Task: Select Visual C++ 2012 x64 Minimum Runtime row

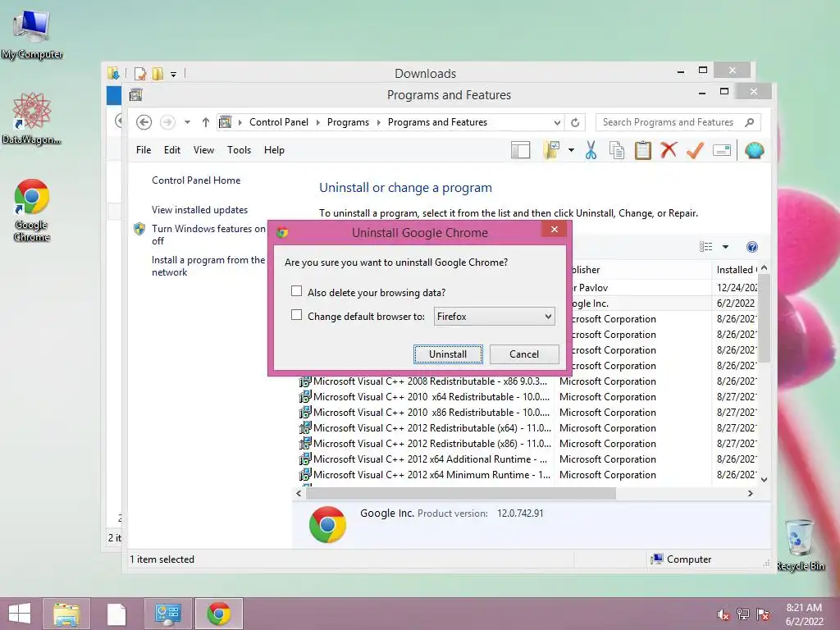Action: click(x=528, y=475)
